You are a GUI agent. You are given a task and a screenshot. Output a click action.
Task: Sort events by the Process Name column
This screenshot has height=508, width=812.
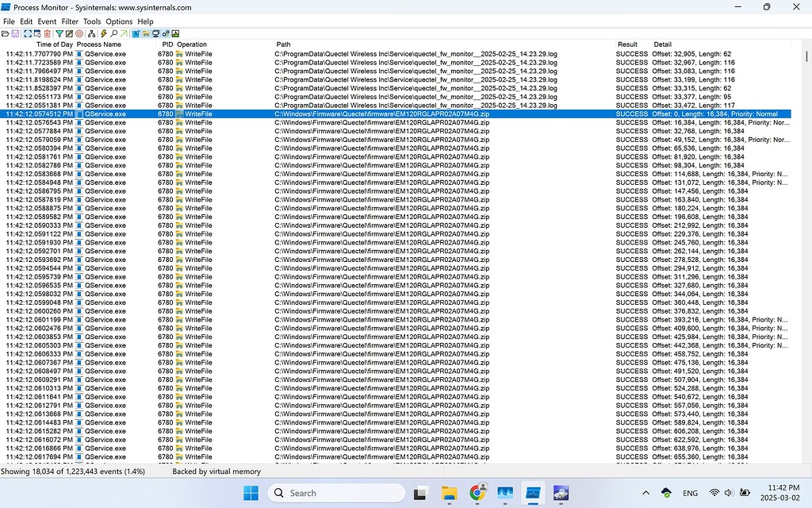(99, 44)
